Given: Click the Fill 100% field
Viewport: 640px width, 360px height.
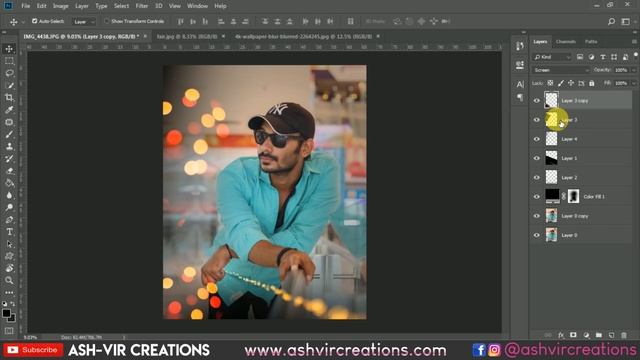Looking at the screenshot, I should [621, 83].
